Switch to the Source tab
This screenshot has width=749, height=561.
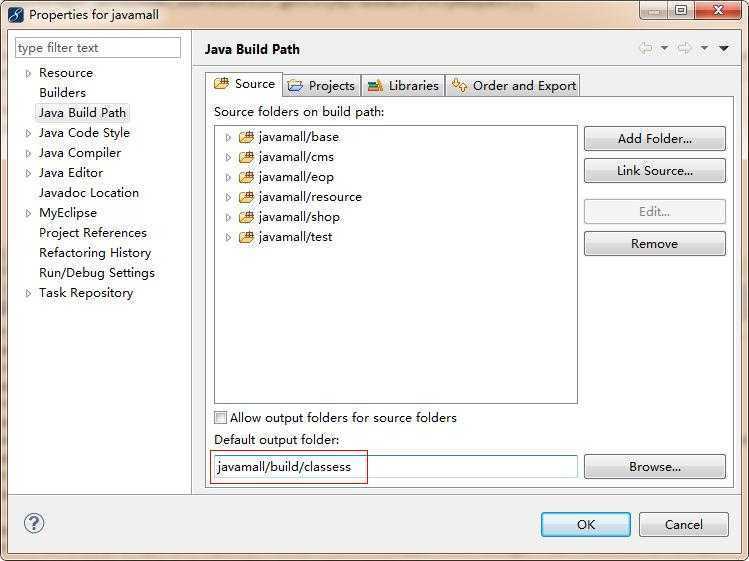pos(244,84)
